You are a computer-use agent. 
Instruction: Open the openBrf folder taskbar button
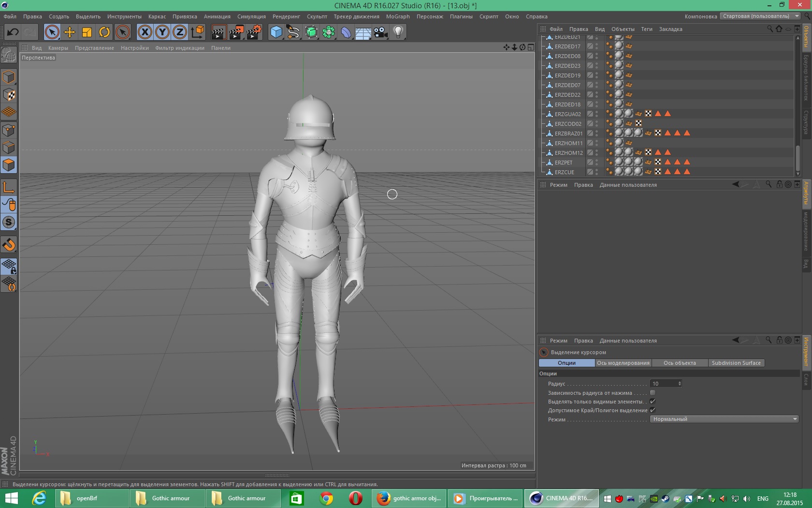click(x=91, y=498)
